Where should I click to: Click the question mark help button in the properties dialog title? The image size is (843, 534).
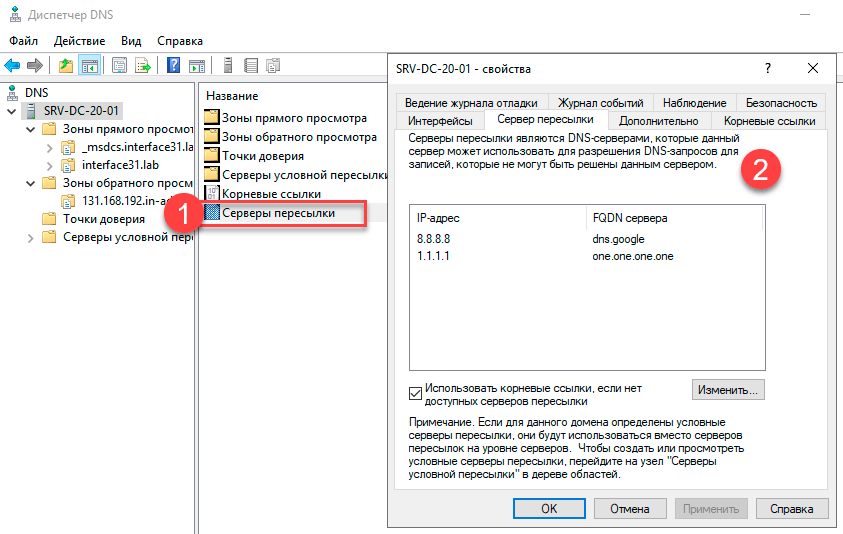768,68
